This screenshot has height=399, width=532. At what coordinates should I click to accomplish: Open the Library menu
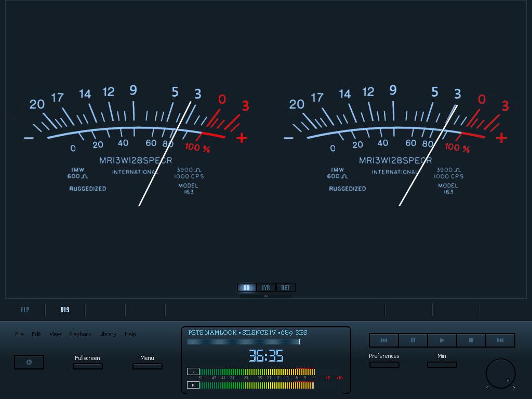tap(108, 334)
